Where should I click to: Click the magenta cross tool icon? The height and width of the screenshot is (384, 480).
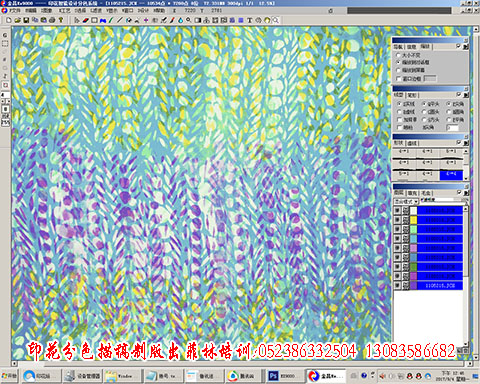146,20
